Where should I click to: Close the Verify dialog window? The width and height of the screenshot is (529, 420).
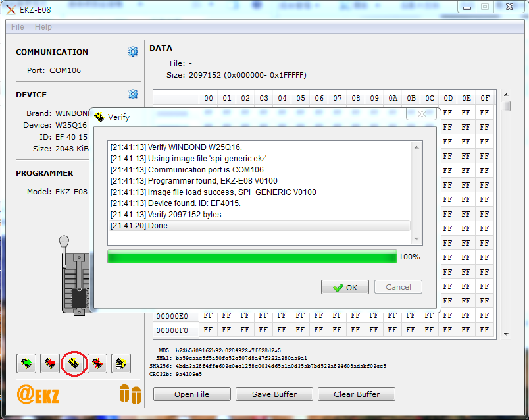(x=421, y=115)
